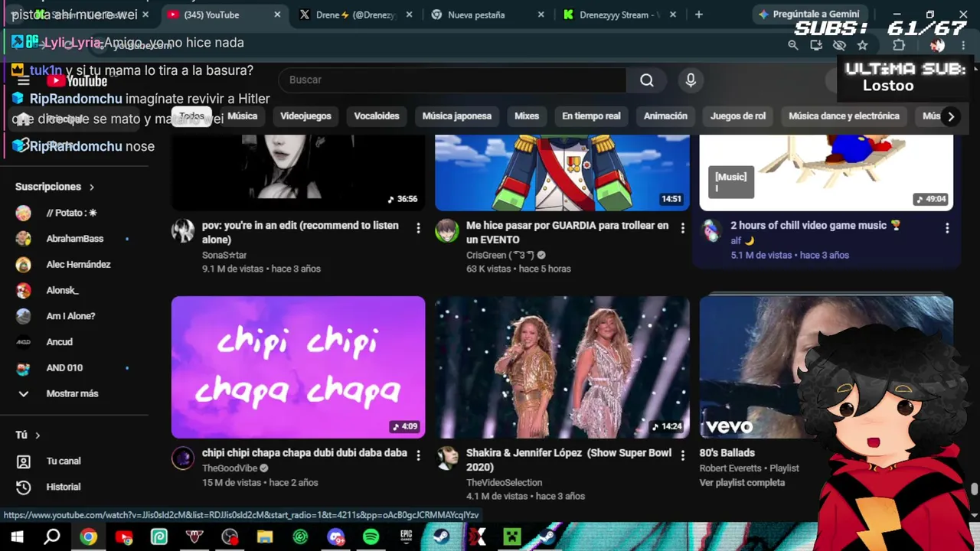Play the Shakira & Jennifer López thumbnail

tap(562, 367)
